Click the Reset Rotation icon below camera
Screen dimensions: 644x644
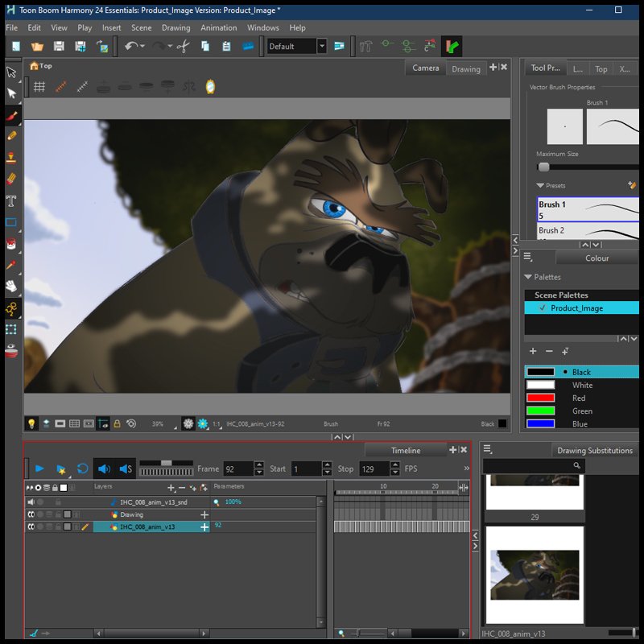tap(131, 423)
